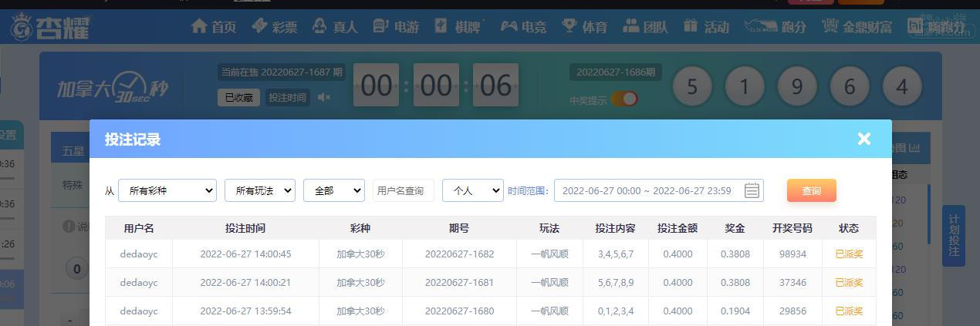Viewport: 980px width, 326px height.
Task: Open the 电游 slots menu
Action: click(x=396, y=27)
